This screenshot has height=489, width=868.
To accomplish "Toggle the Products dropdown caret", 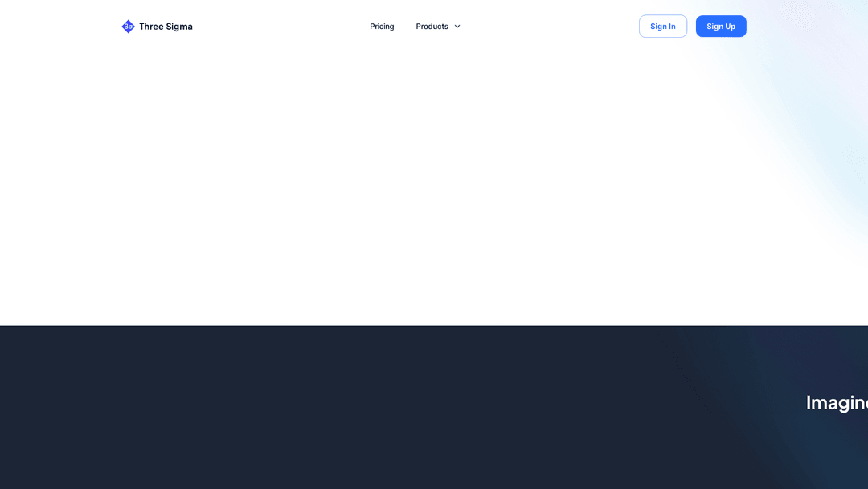I will (x=457, y=27).
